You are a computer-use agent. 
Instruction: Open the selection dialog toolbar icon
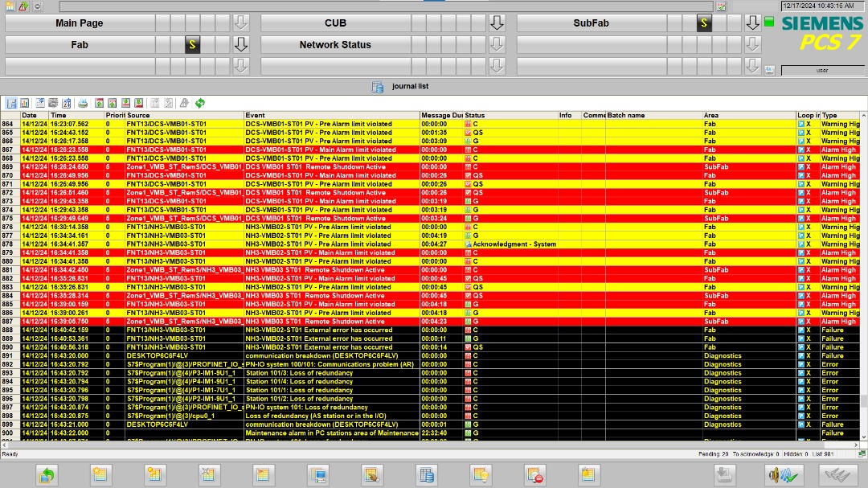pyautogui.click(x=40, y=103)
